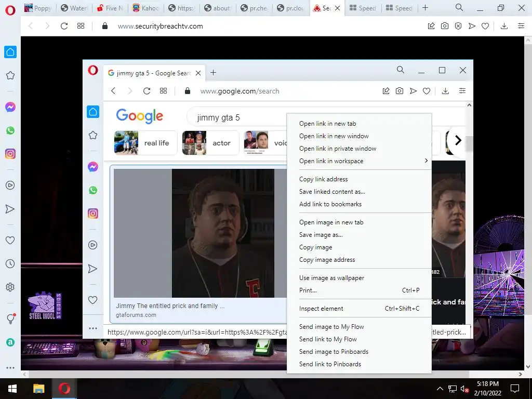Click the 'real life' filter chip
The height and width of the screenshot is (399, 532).
(145, 143)
